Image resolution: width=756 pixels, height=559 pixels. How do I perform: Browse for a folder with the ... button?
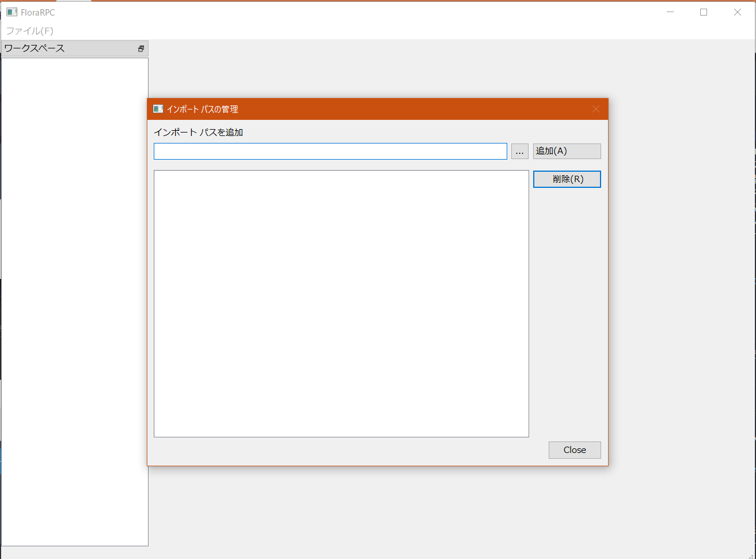coord(519,152)
